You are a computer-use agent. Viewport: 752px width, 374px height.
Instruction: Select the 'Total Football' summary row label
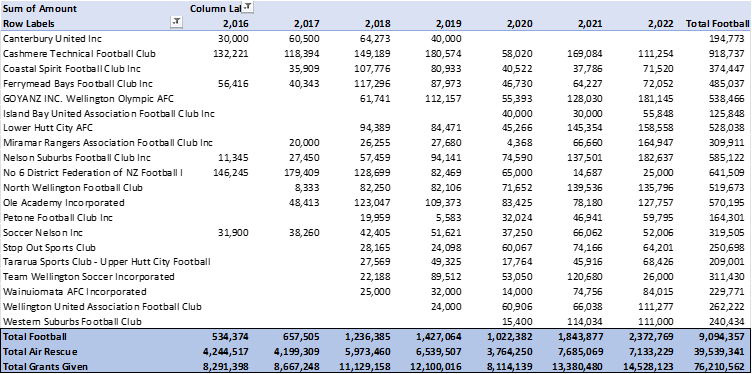35,337
